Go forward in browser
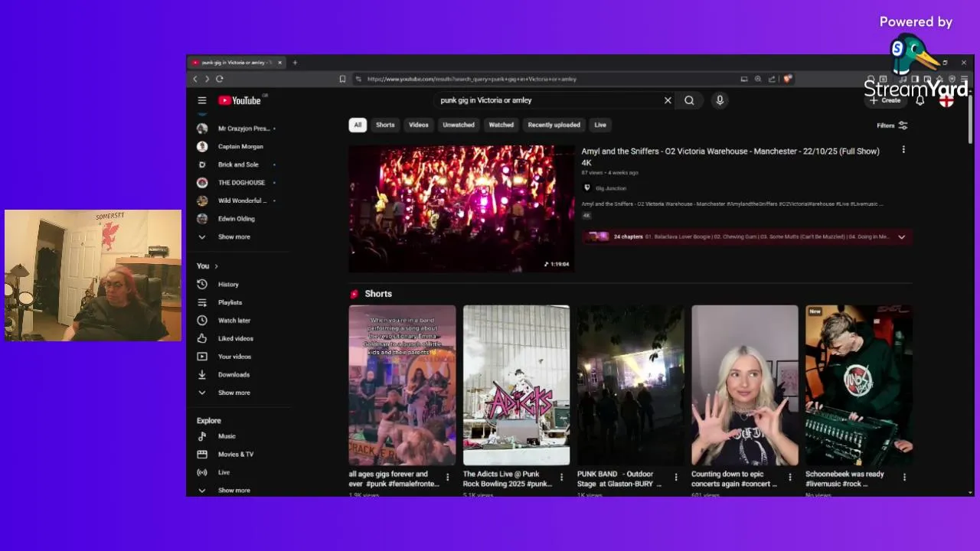The height and width of the screenshot is (551, 980). [207, 79]
